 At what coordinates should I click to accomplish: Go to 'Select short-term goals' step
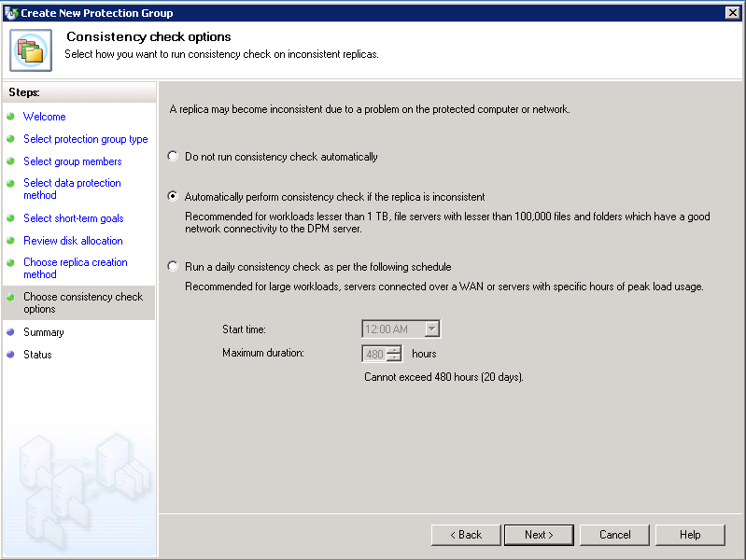point(74,218)
